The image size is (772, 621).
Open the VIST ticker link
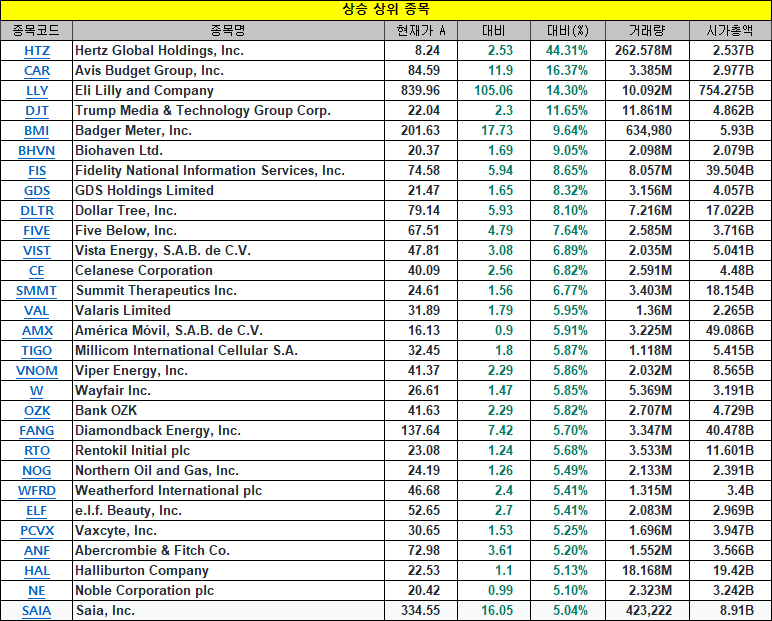pyautogui.click(x=37, y=251)
